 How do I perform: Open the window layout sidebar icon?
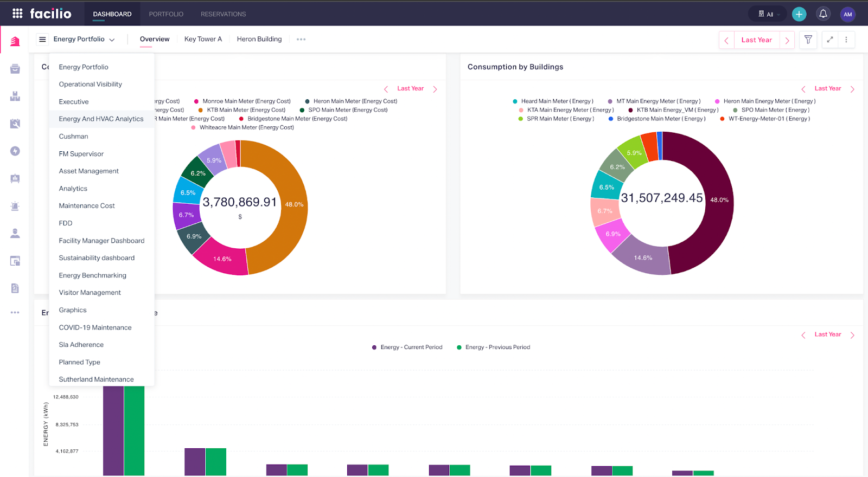point(15,261)
